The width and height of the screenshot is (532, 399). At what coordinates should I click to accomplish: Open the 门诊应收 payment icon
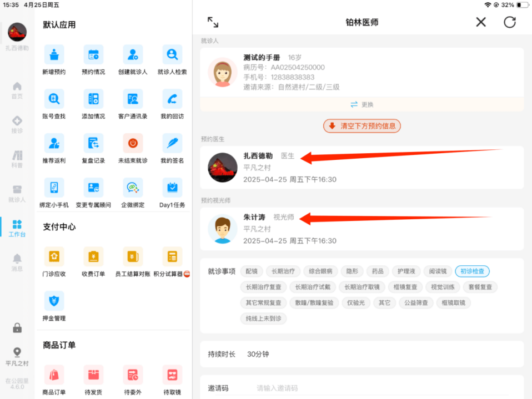[x=54, y=256]
